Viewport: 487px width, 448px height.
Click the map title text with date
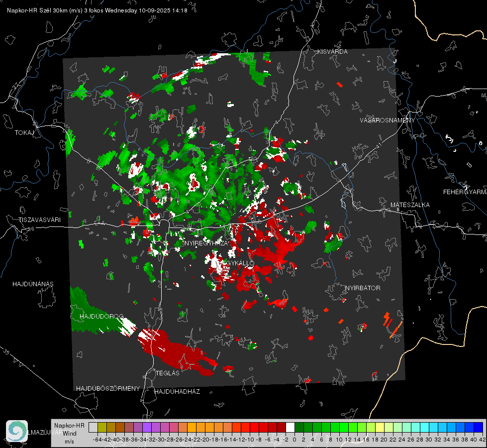coord(97,10)
